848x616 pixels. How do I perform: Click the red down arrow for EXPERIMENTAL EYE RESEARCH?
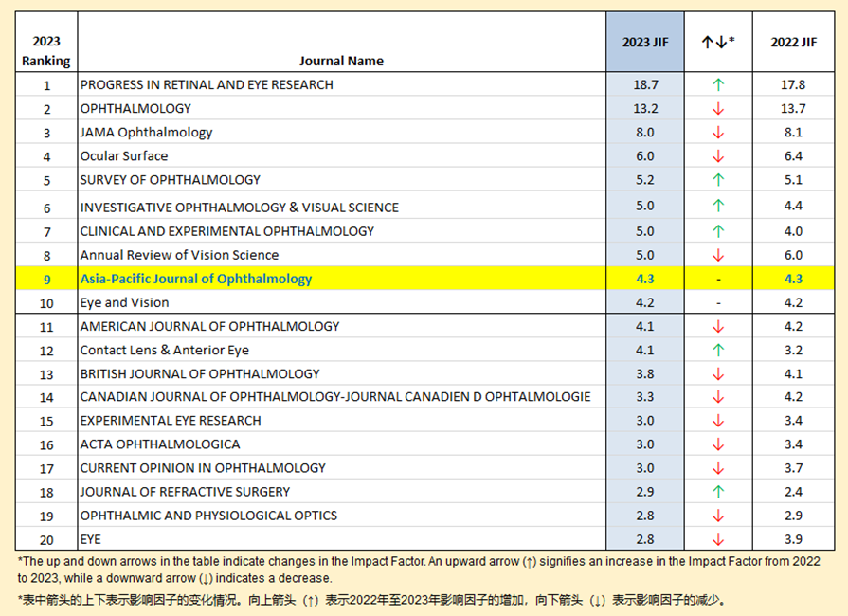718,421
